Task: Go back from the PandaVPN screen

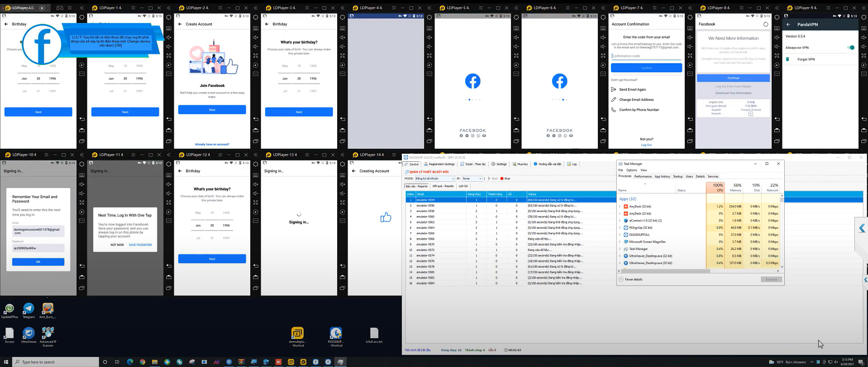Action: [x=788, y=24]
